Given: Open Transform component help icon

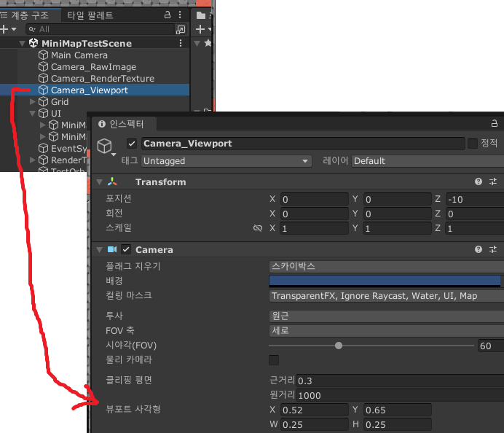Looking at the screenshot, I should point(479,182).
